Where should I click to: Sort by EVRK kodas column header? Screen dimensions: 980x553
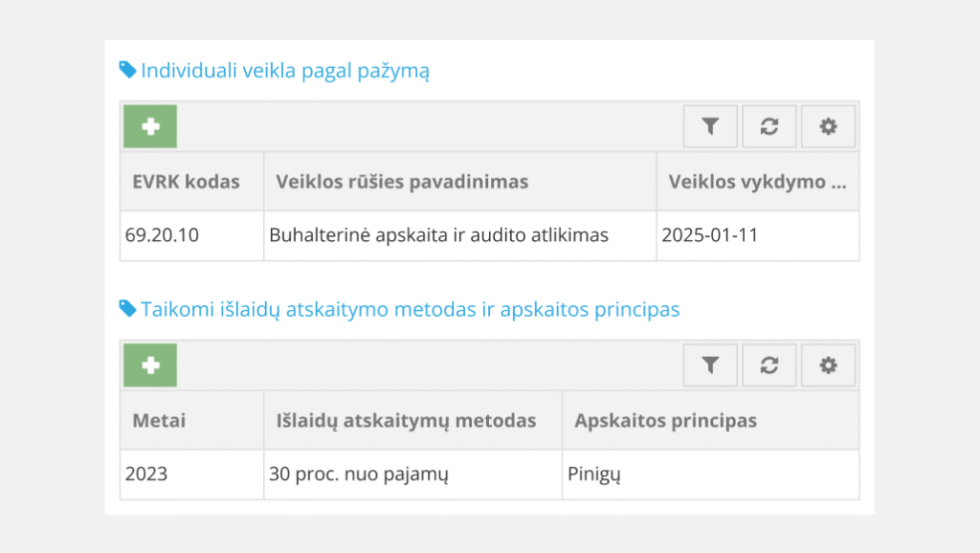tap(186, 182)
